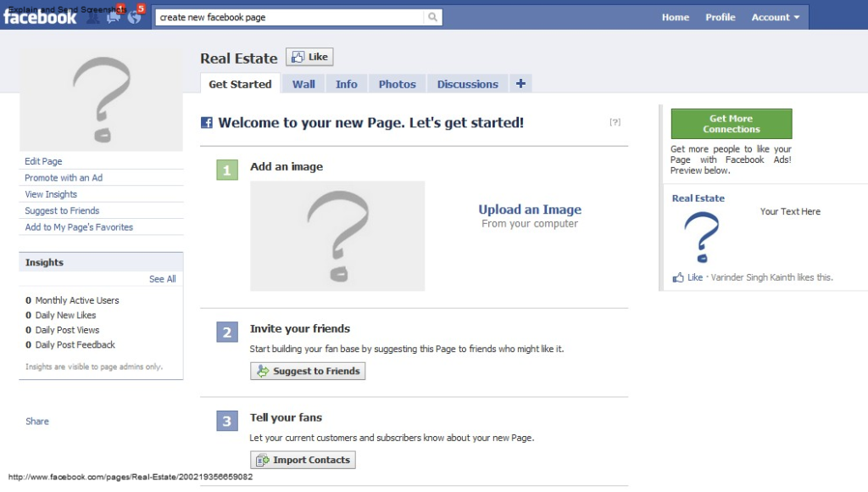Click Upload an Image link

(530, 210)
